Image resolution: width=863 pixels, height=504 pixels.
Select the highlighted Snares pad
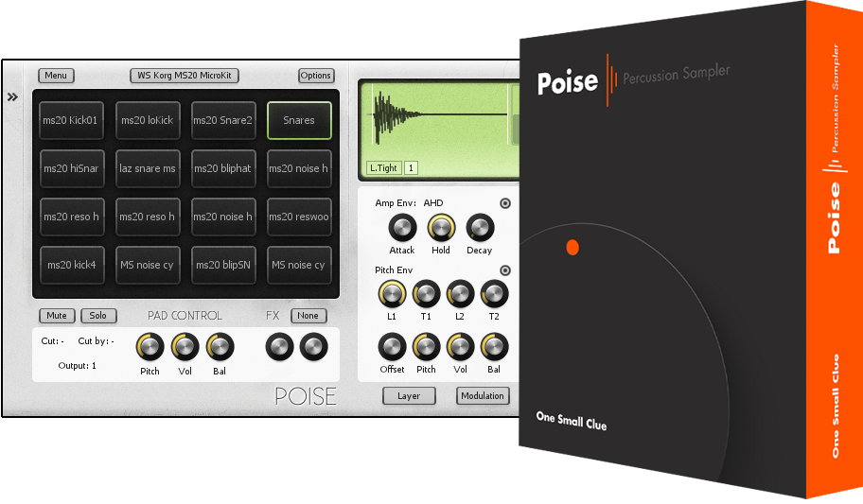pyautogui.click(x=299, y=120)
